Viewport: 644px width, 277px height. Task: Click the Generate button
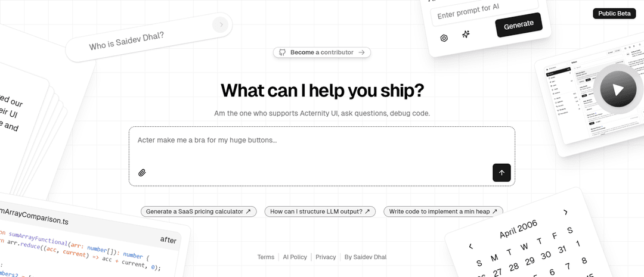518,26
